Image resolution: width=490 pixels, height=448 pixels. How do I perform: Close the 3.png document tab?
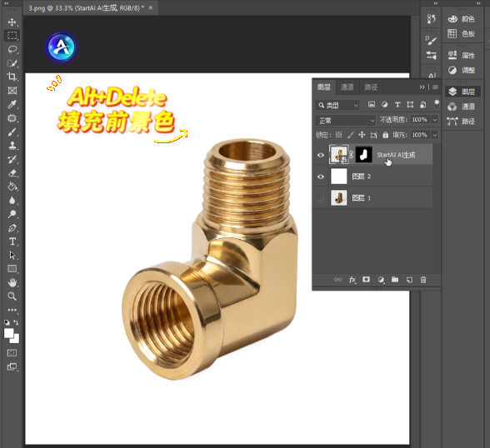151,7
